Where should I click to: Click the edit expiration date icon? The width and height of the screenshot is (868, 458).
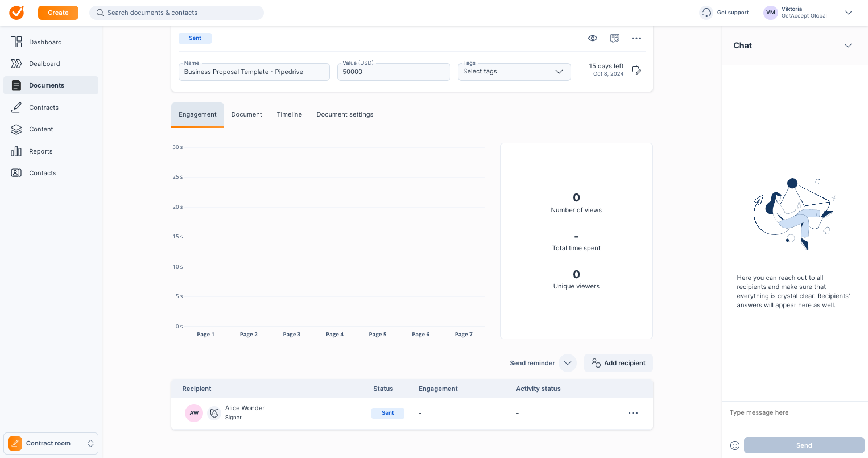pyautogui.click(x=636, y=70)
